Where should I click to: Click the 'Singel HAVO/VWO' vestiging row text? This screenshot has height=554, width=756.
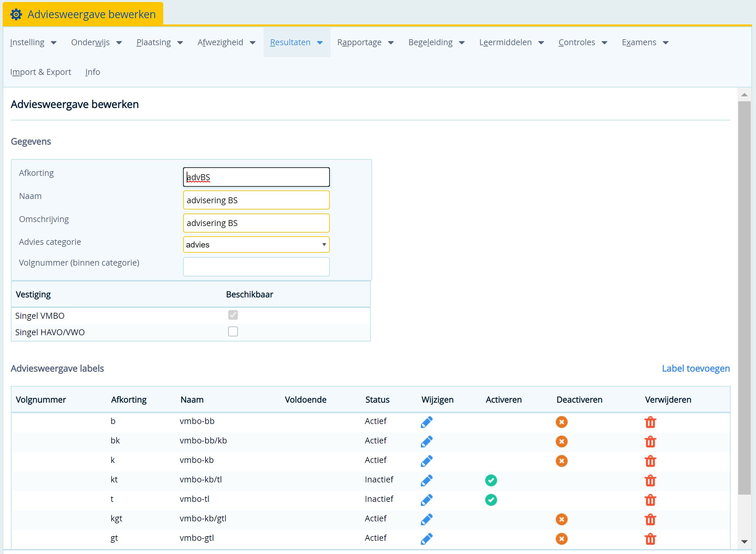[x=50, y=332]
